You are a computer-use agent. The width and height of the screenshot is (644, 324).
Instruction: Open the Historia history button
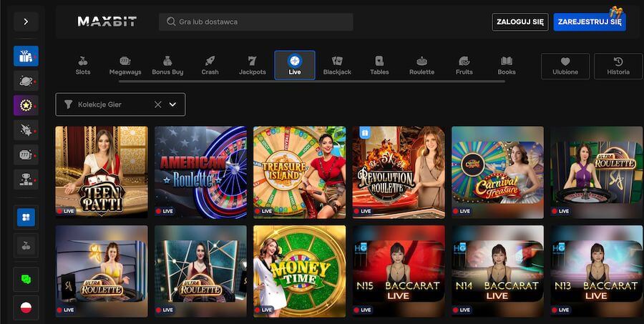(x=618, y=66)
